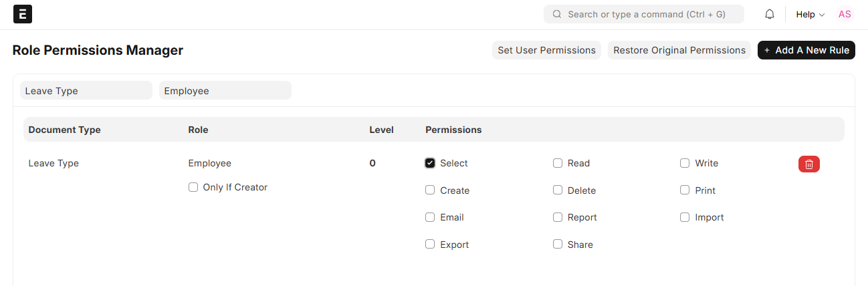Click the ERPNext home logo icon
Viewport: 868px width, 286px height.
point(23,15)
